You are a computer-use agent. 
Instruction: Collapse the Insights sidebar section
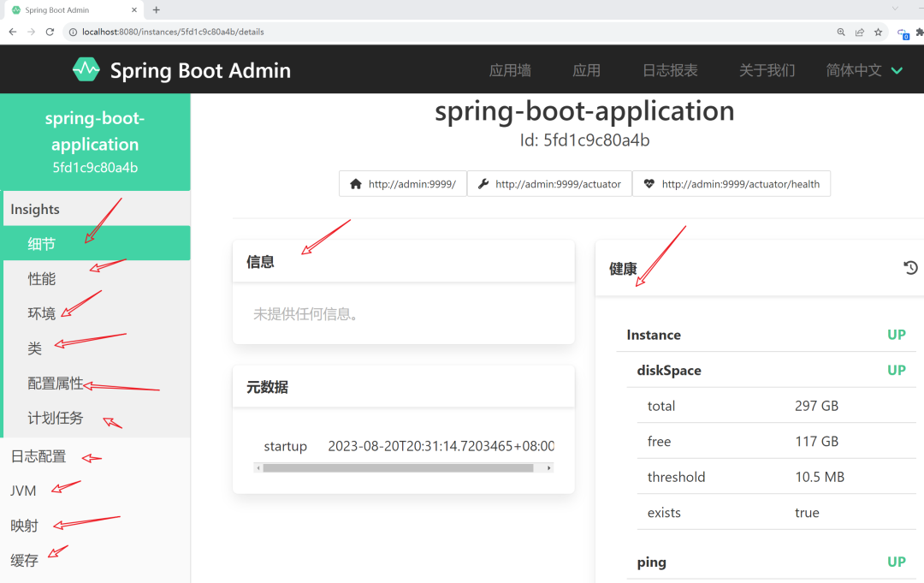point(97,209)
